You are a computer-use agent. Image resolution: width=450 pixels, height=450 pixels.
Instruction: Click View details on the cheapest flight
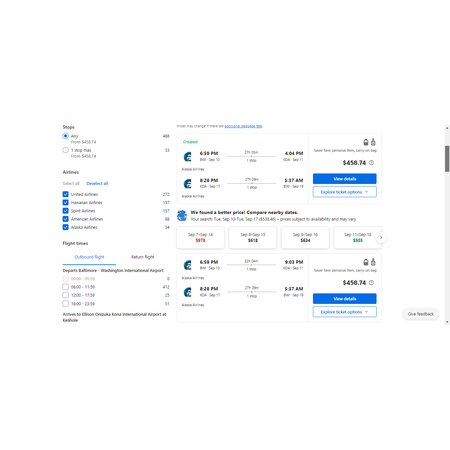coord(345,179)
